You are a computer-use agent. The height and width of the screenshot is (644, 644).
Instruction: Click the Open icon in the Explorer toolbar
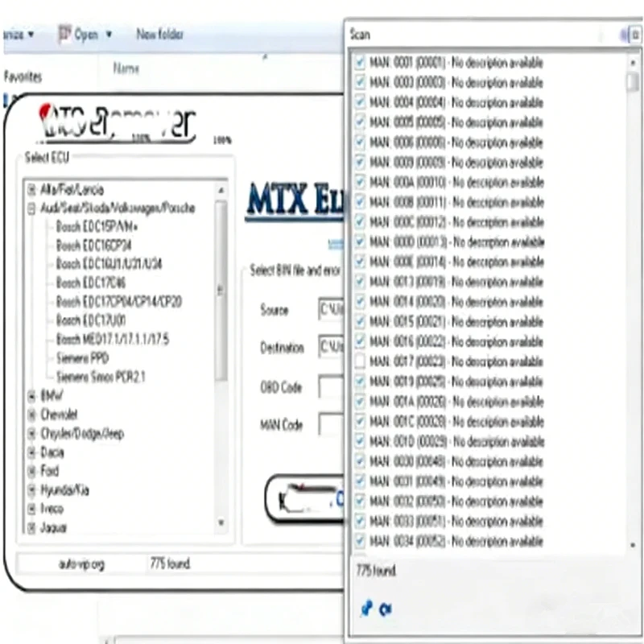(x=64, y=34)
